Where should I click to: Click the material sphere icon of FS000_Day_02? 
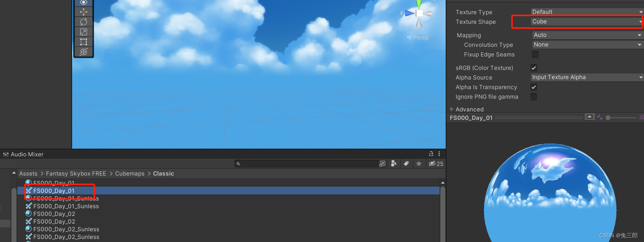28,214
